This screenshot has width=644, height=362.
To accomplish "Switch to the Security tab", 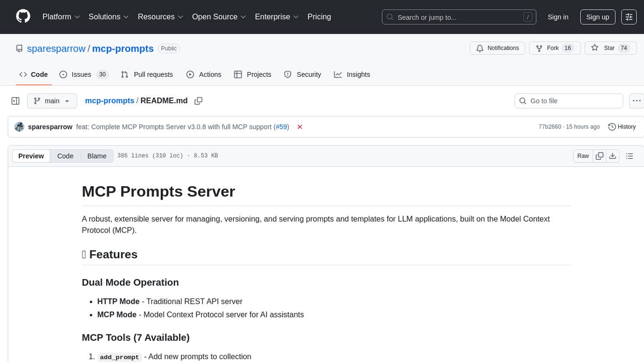I will click(303, 74).
